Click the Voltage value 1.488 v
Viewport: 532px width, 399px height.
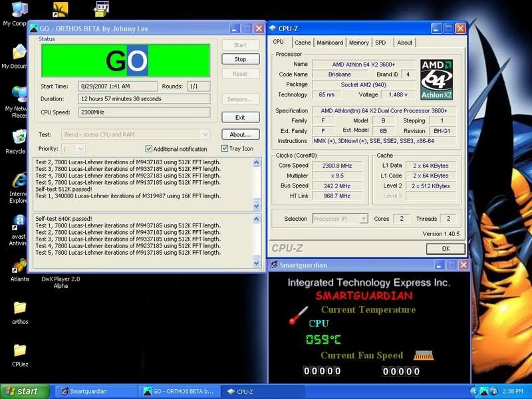(x=398, y=94)
